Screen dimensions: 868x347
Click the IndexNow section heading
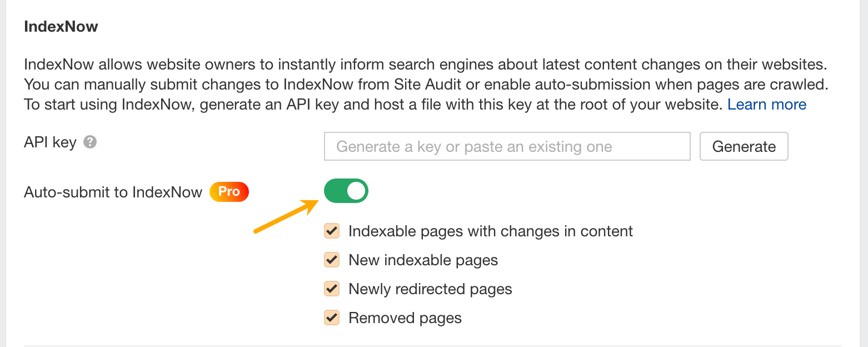61,26
